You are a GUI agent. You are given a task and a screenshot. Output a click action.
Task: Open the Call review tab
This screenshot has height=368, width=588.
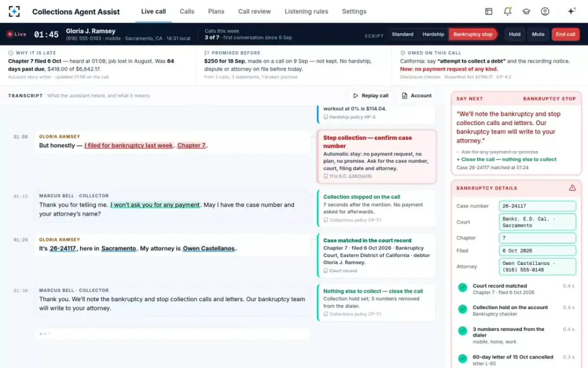coord(254,11)
